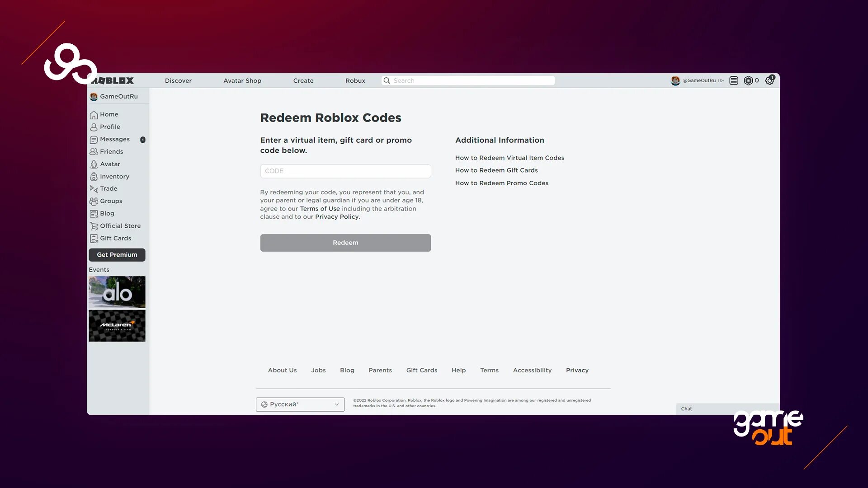868x488 pixels.
Task: Click the Groups visibility toggle in sidebar
Action: 111,202
